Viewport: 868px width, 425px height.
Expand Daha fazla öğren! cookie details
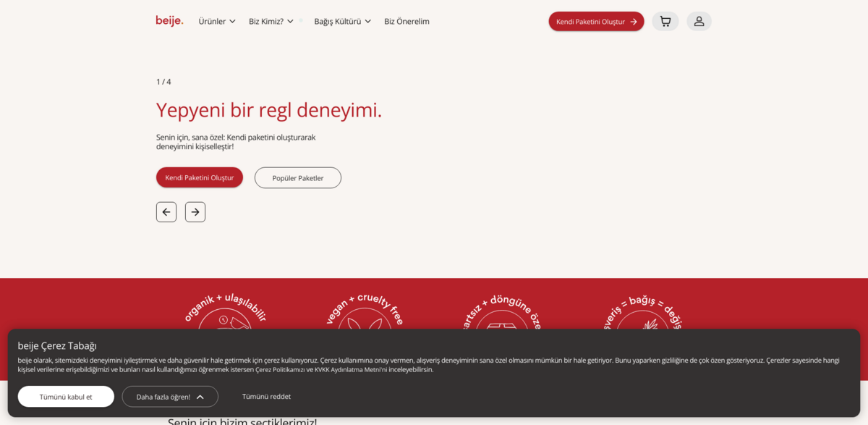pos(170,397)
